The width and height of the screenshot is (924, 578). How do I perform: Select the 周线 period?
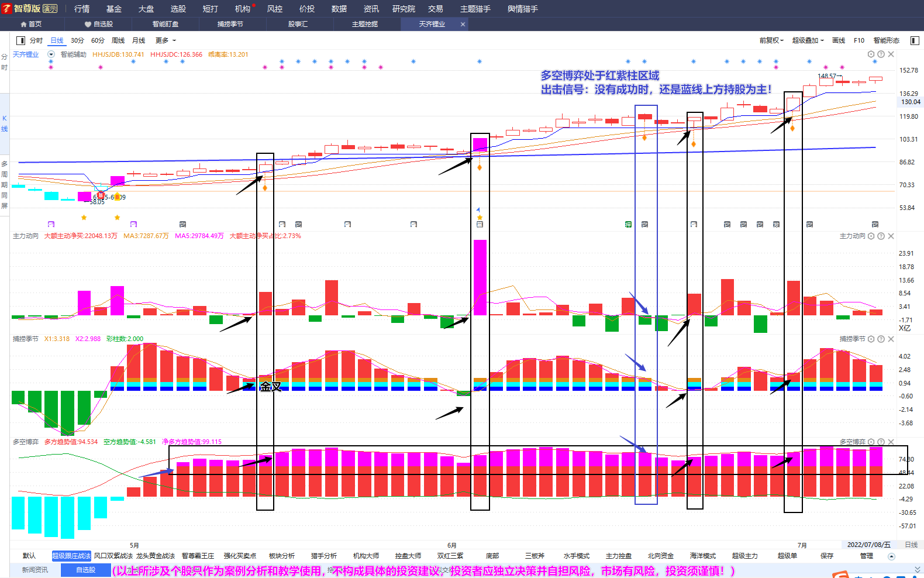tap(118, 40)
